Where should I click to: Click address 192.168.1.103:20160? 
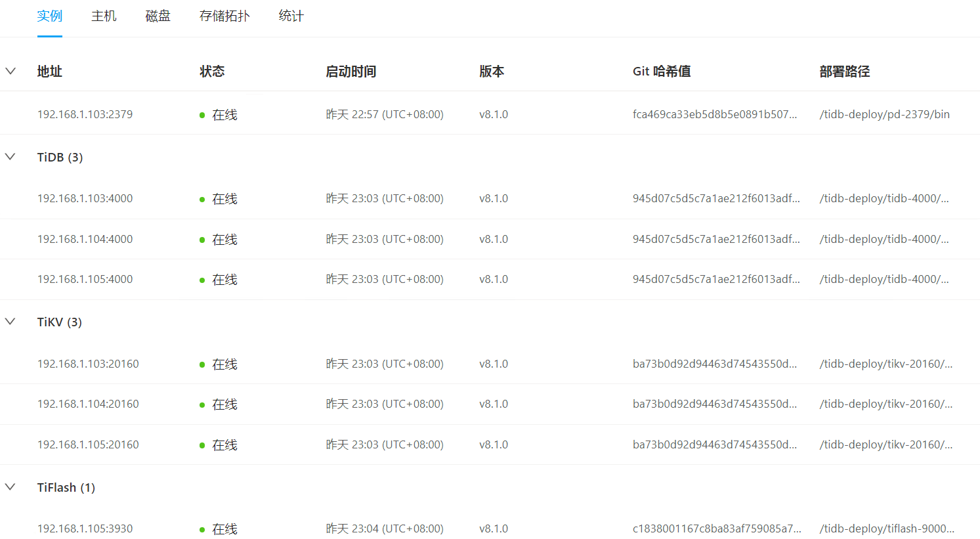88,364
